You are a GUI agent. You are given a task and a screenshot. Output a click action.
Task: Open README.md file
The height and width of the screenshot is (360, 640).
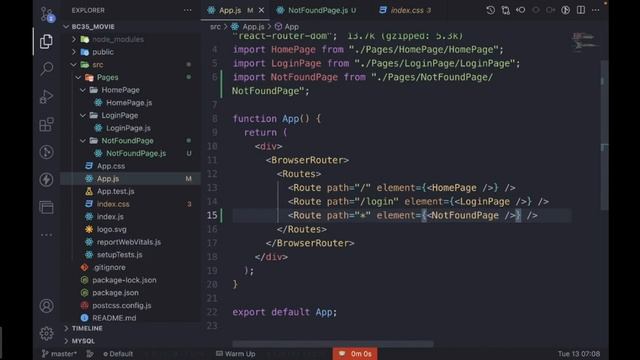coord(114,318)
